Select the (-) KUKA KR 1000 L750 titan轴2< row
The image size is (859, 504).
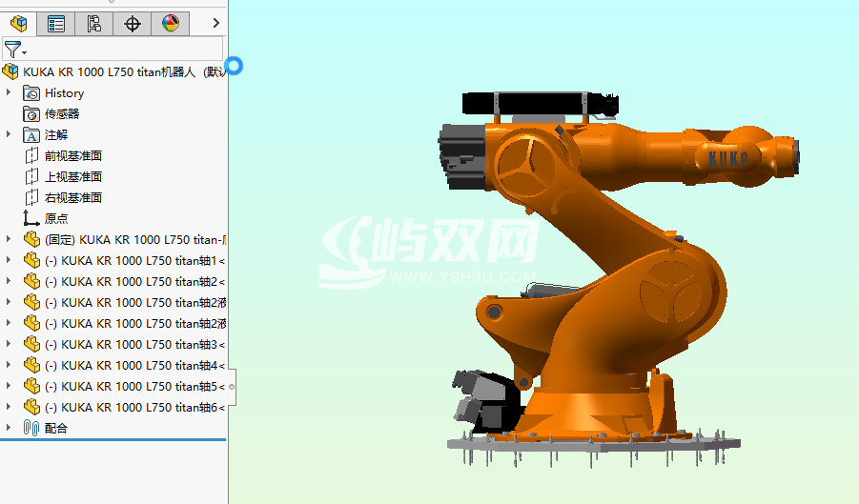click(x=134, y=282)
